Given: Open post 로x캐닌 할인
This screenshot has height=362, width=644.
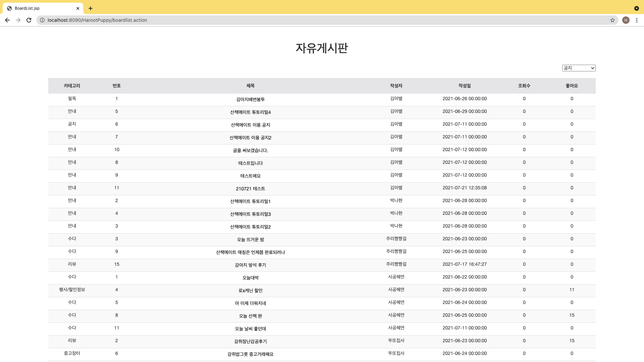Looking at the screenshot, I should pyautogui.click(x=250, y=291).
